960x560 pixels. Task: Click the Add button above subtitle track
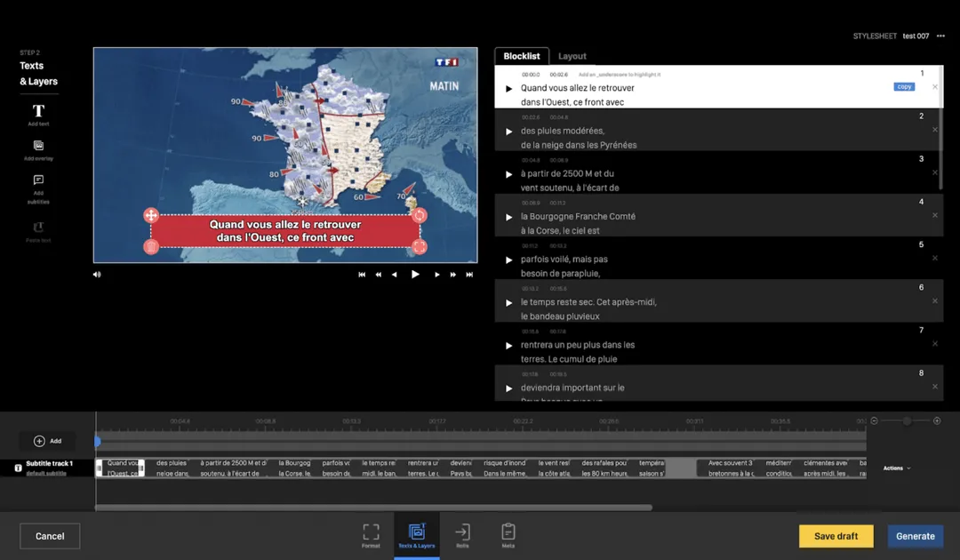click(x=48, y=441)
